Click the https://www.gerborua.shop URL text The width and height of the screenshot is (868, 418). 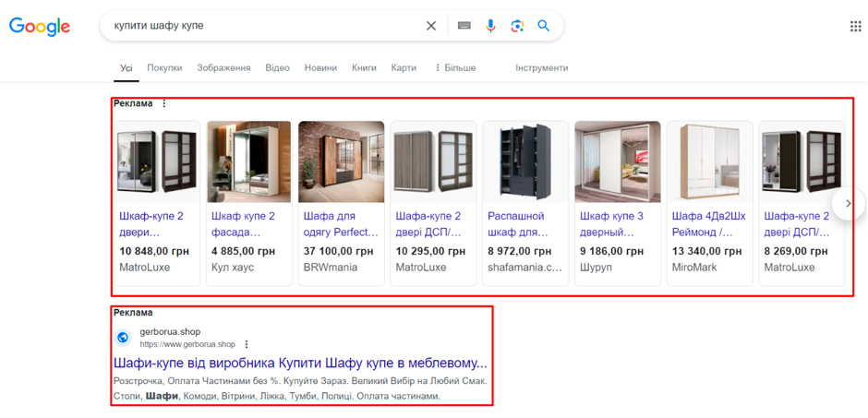187,344
